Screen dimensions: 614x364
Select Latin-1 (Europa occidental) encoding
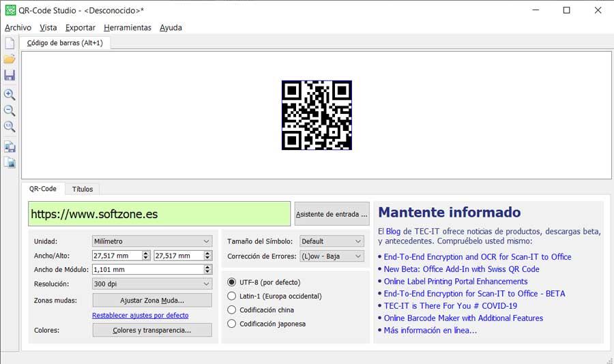(x=274, y=296)
